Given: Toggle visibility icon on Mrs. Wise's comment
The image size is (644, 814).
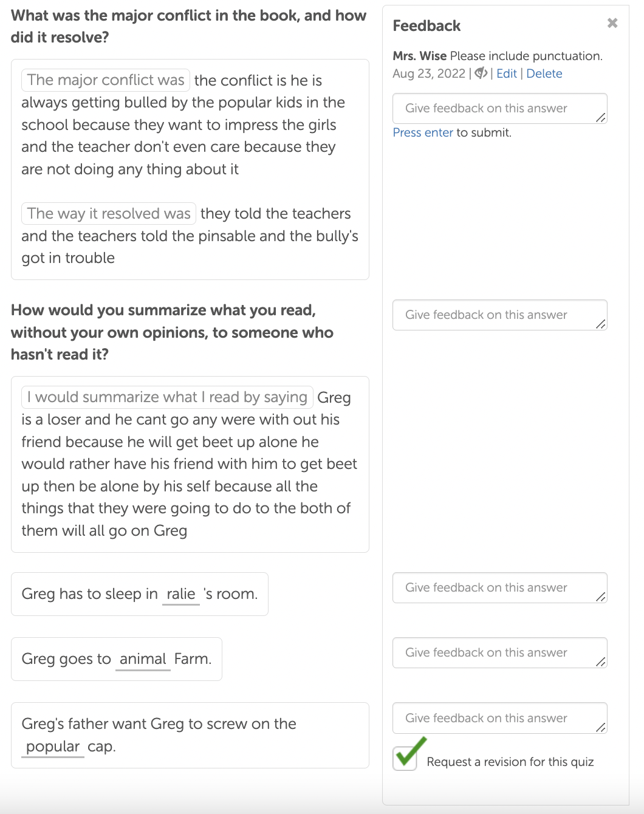Looking at the screenshot, I should 481,74.
